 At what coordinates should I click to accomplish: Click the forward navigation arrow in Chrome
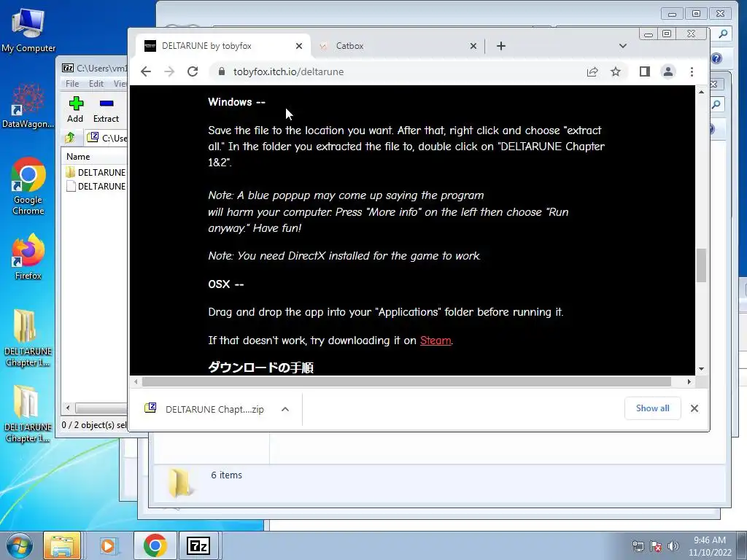coord(169,72)
